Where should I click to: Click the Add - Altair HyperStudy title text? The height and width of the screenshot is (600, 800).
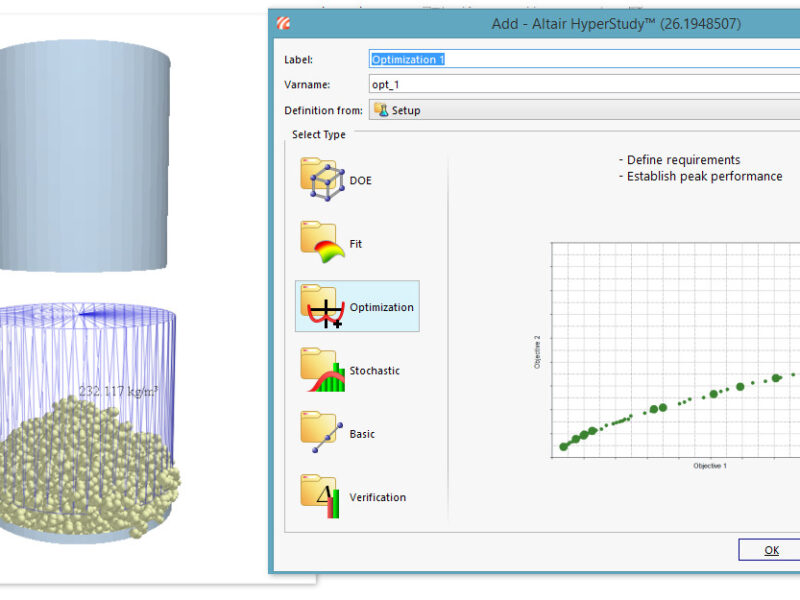click(616, 23)
